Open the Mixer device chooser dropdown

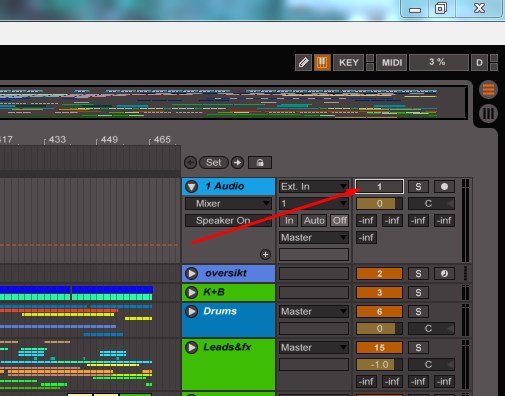228,203
